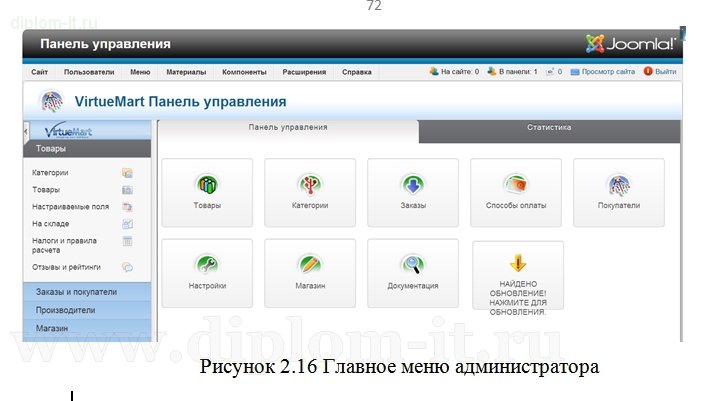Open the Покупатели icon tile
Viewport: 722px width, 401px height.
point(619,193)
